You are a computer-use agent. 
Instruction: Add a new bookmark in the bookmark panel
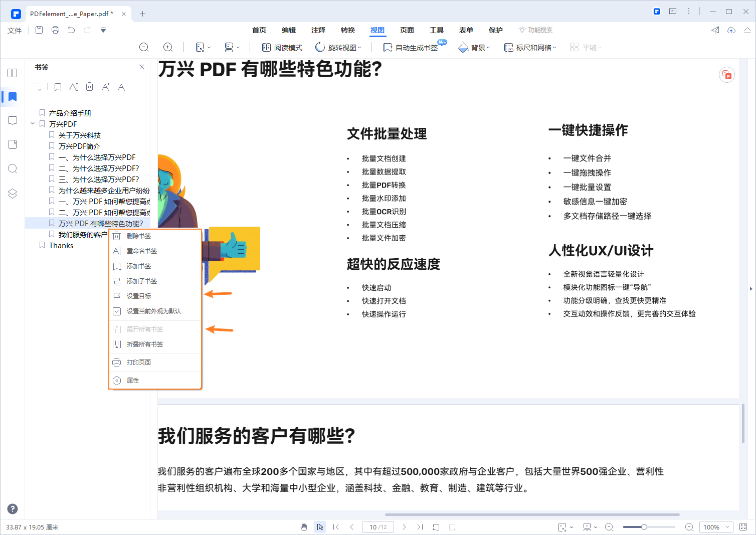pos(58,86)
